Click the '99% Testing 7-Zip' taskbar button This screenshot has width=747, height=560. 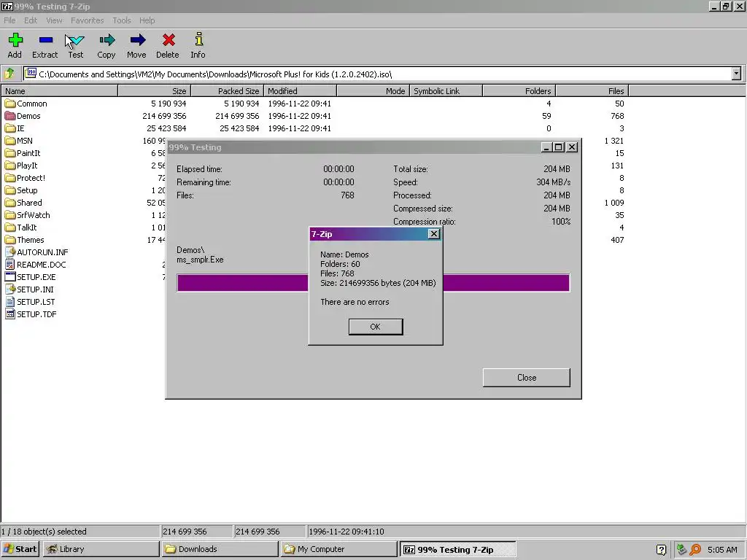(457, 549)
